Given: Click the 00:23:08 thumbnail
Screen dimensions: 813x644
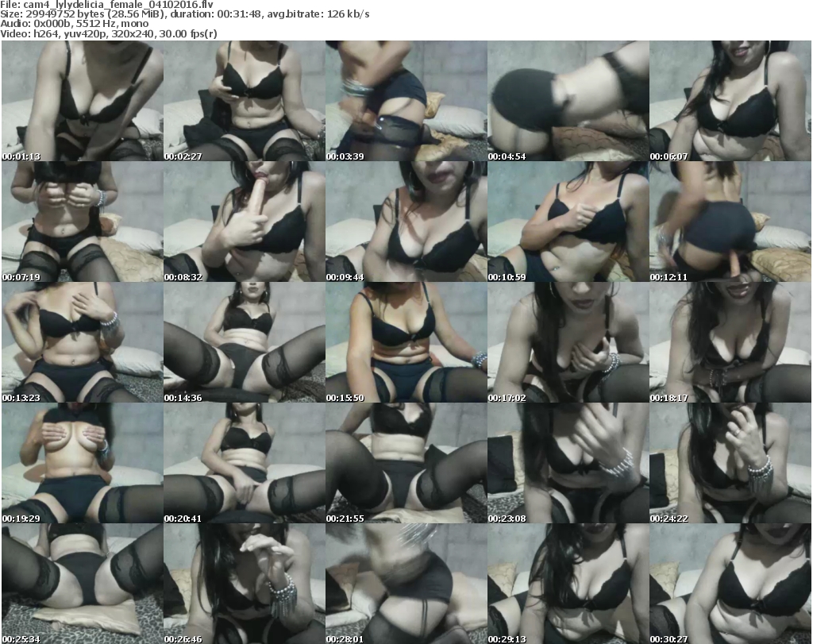Looking at the screenshot, I should (x=568, y=463).
